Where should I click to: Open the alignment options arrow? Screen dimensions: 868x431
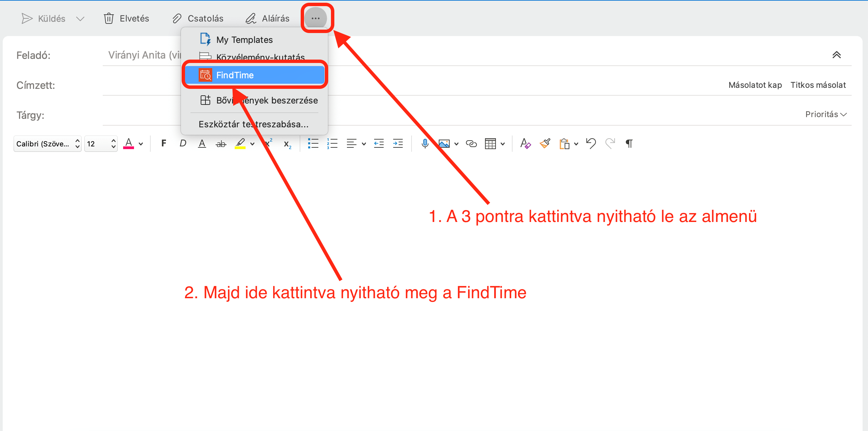click(364, 144)
